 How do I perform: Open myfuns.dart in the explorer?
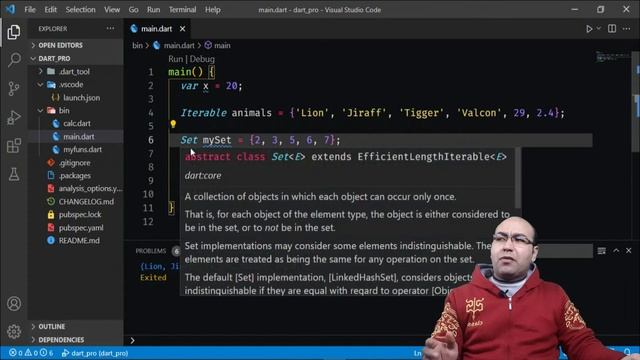(82, 150)
